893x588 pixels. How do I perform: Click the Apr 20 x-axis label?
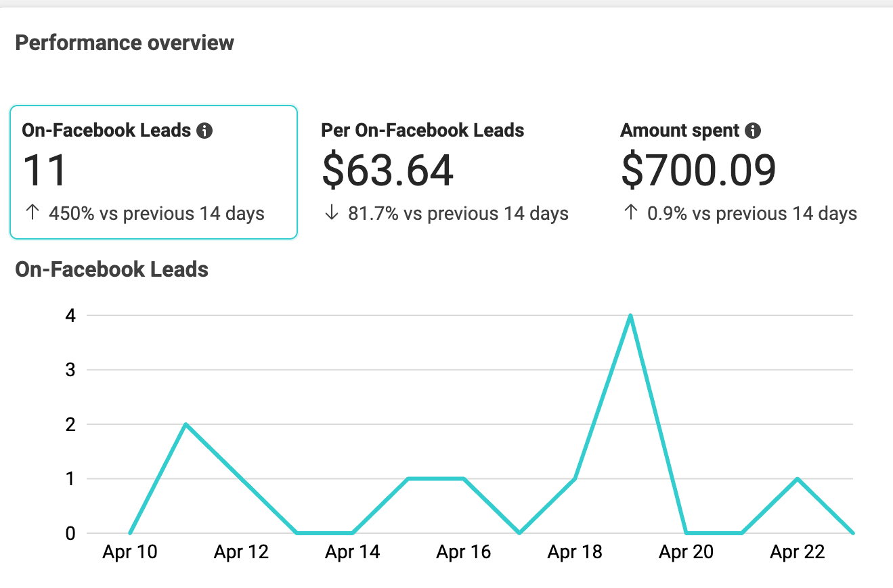pos(686,552)
